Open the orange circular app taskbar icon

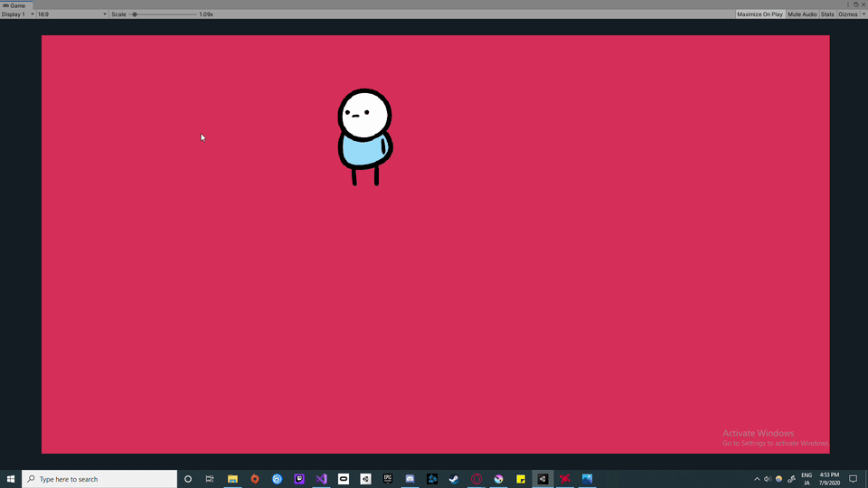pyautogui.click(x=255, y=479)
